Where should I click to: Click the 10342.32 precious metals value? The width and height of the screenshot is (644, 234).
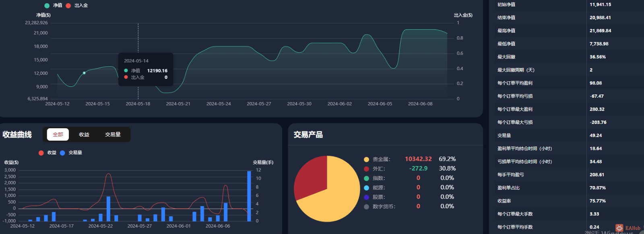(x=418, y=159)
